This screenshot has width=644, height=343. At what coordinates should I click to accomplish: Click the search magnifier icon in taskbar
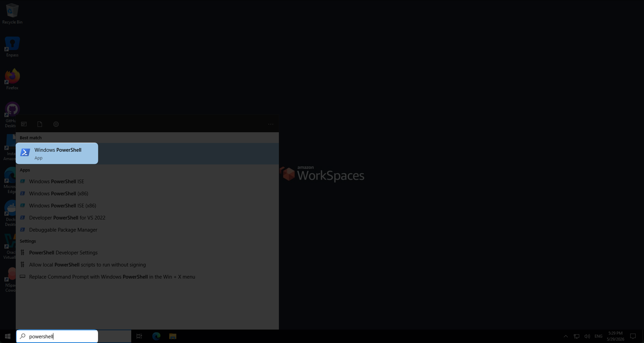coord(23,336)
